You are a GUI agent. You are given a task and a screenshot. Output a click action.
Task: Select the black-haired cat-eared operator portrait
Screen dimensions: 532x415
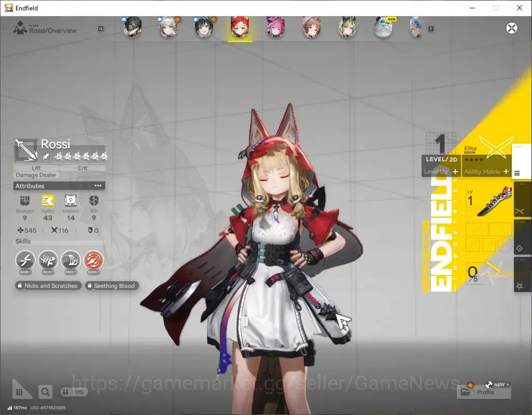[204, 27]
